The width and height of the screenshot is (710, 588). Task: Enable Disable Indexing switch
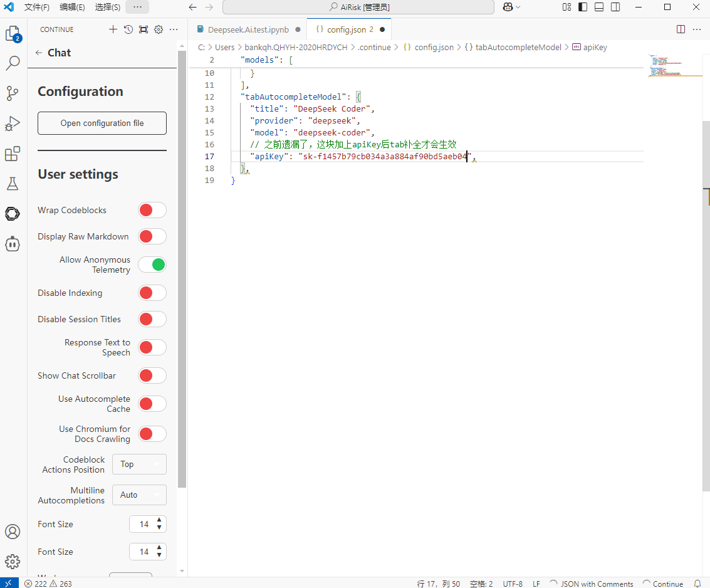pyautogui.click(x=152, y=293)
